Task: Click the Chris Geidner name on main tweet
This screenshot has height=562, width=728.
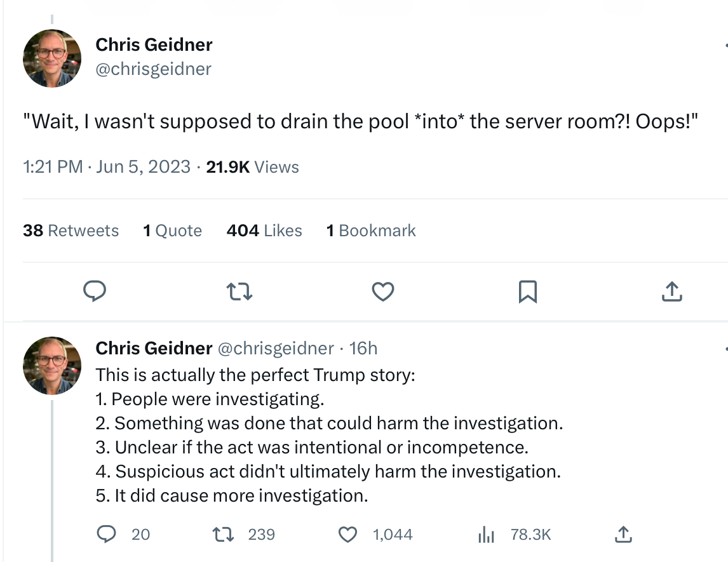Action: pos(154,44)
